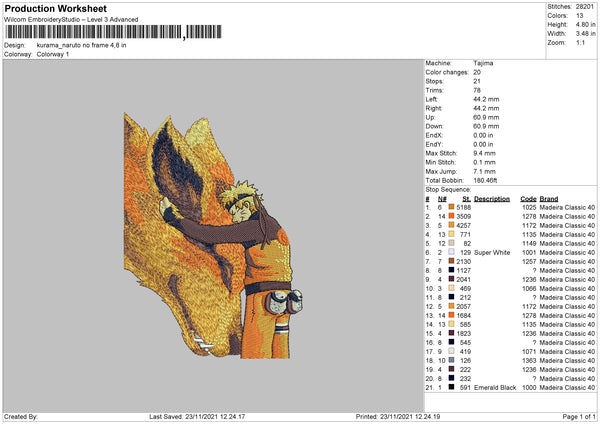Click the swatch in stop row 17 beside 419
The width and height of the screenshot is (600, 424).
click(x=451, y=351)
